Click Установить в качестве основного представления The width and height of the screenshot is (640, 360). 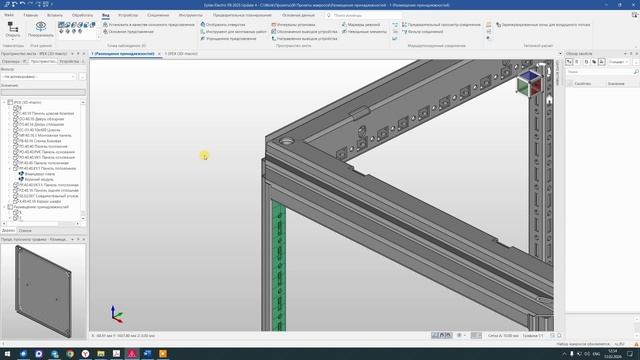click(x=149, y=24)
